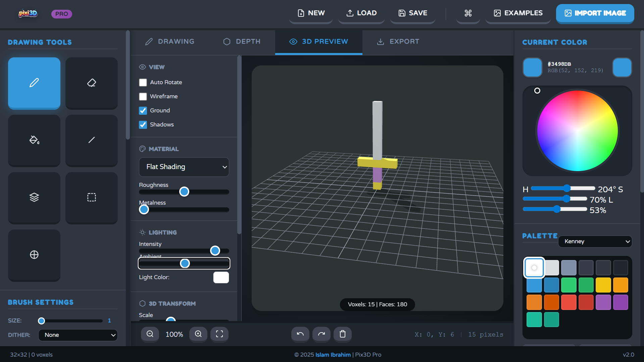Image resolution: width=644 pixels, height=362 pixels.
Task: Select the dashed-square Selection tool
Action: click(92, 198)
